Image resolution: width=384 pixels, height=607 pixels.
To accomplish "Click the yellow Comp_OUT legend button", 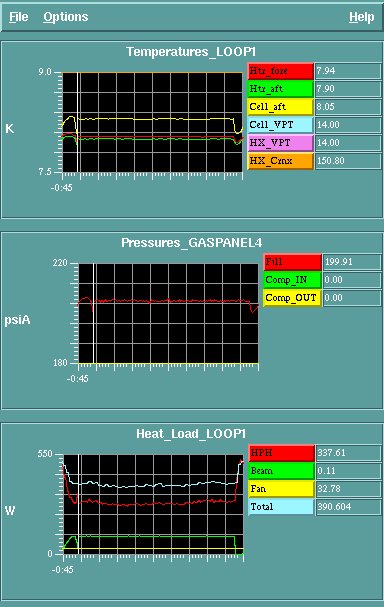I will (x=293, y=298).
